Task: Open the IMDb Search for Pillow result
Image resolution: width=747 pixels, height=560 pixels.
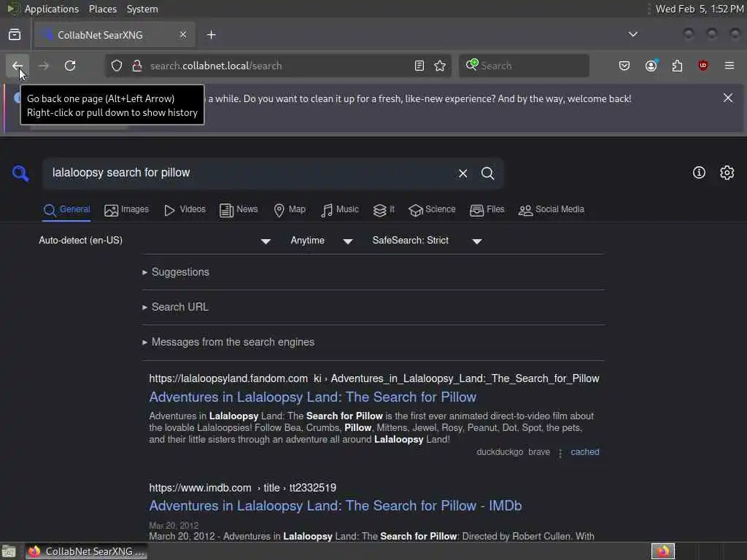Action: 336,506
